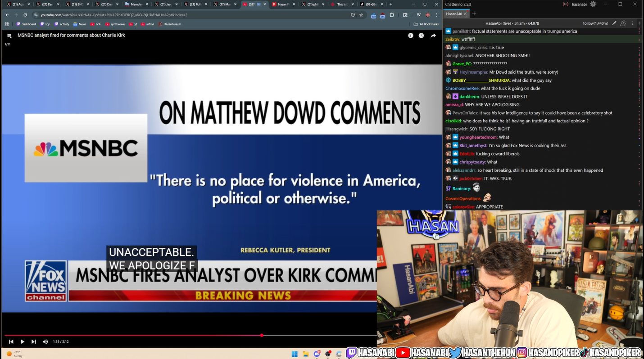Image resolution: width=644 pixels, height=359 pixels.
Task: Click the Chatterino moderation sword icon
Action: pyautogui.click(x=614, y=23)
